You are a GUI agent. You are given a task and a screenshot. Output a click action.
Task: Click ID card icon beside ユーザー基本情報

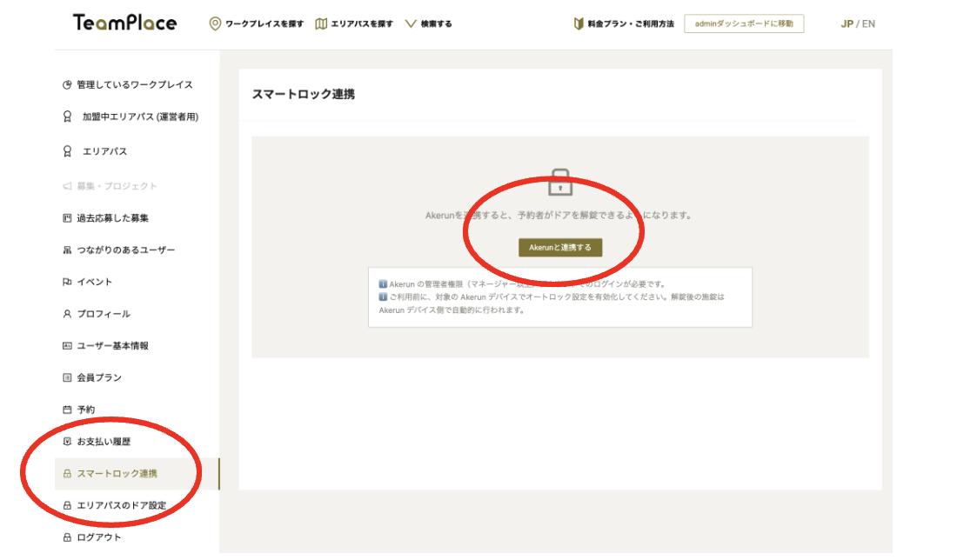67,345
